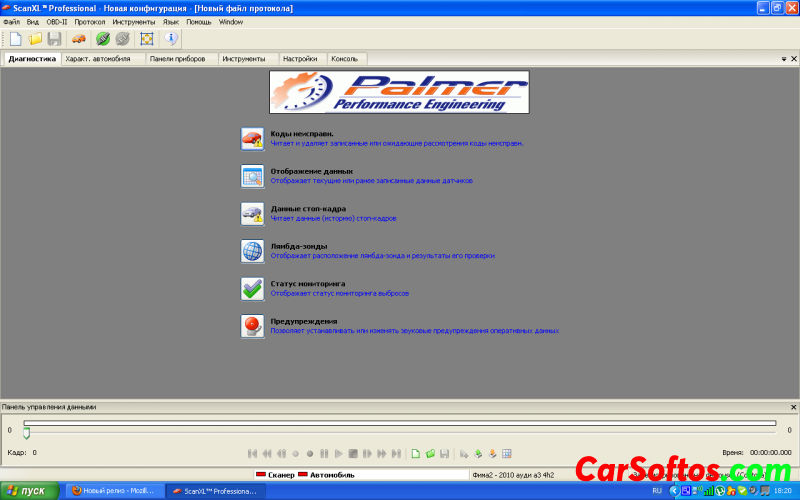
Task: Expand the tab strip dropdown arrow
Action: coord(782,59)
